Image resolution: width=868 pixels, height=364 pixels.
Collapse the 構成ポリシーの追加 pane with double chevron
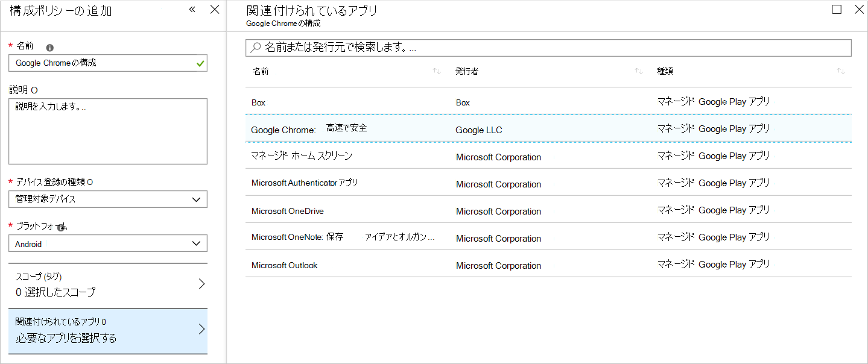pos(192,10)
